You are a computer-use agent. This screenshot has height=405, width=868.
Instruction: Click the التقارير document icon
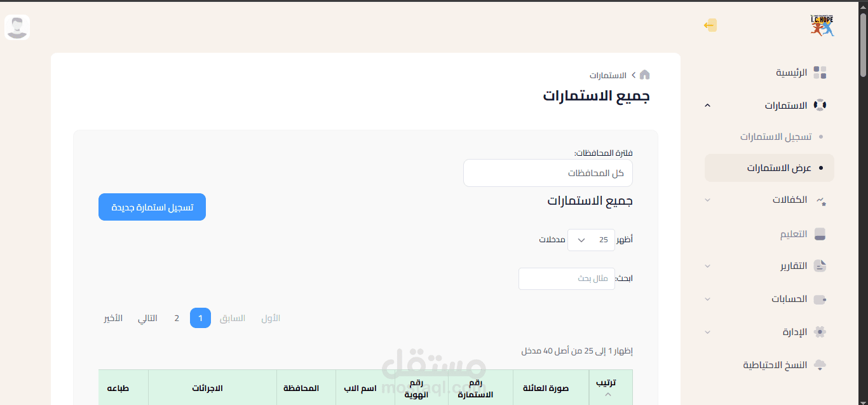[x=820, y=266]
